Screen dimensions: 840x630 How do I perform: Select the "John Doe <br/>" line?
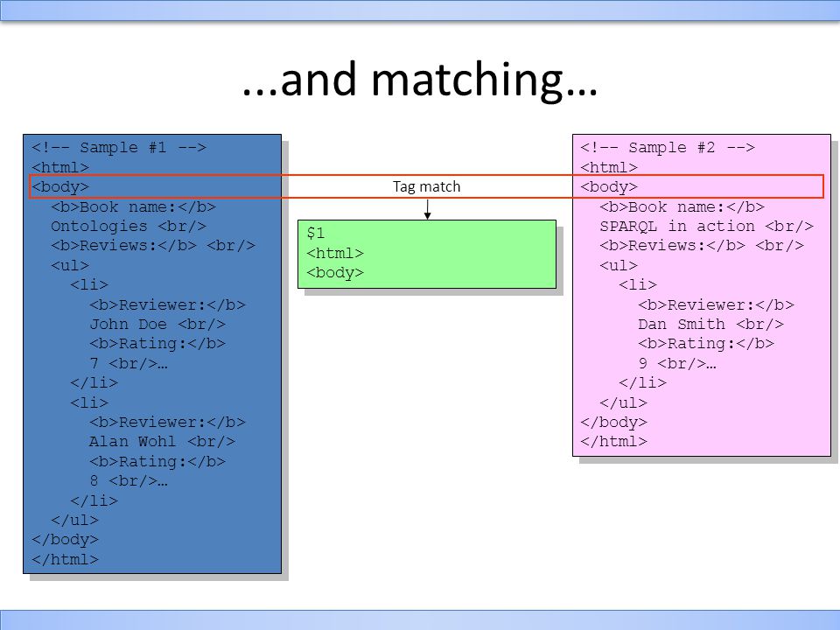point(157,324)
